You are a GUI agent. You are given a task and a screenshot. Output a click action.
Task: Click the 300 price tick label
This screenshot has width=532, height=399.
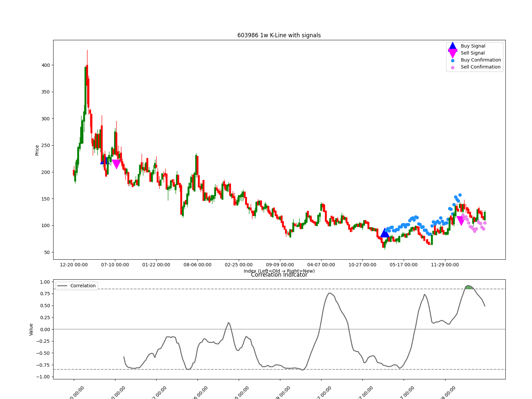click(x=46, y=119)
